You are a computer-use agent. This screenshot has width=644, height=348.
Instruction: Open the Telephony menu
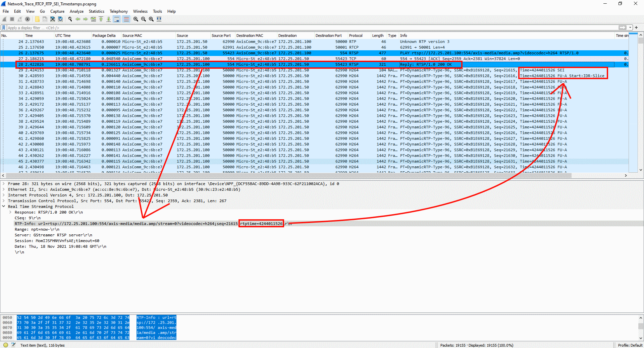(x=119, y=11)
